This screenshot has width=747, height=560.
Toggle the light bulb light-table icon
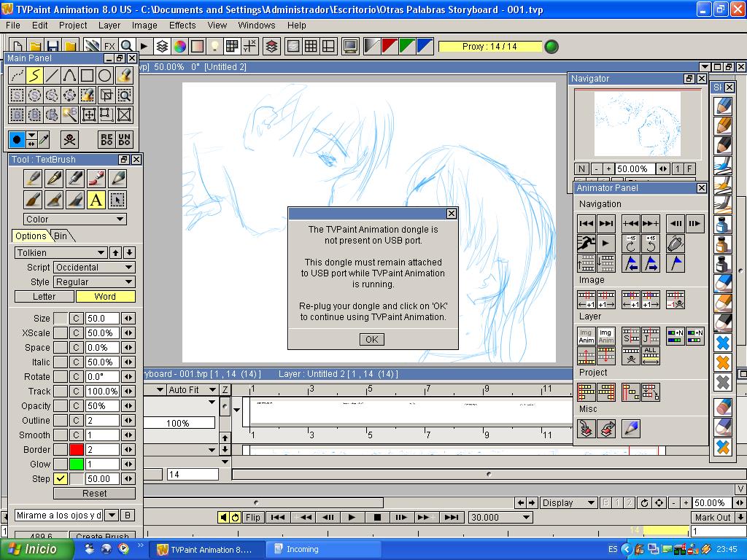(x=215, y=46)
